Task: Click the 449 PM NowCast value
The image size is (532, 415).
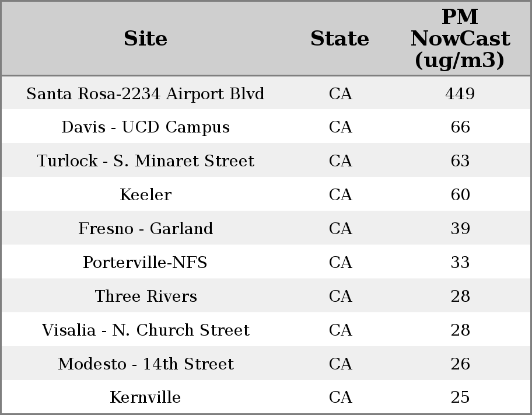Action: coord(460,93)
